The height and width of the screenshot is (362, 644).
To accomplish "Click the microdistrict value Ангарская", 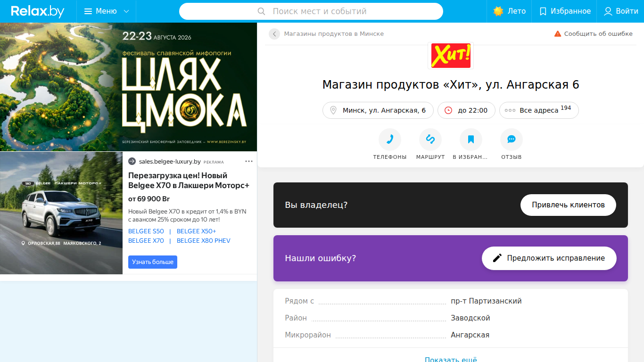I will coord(470,335).
